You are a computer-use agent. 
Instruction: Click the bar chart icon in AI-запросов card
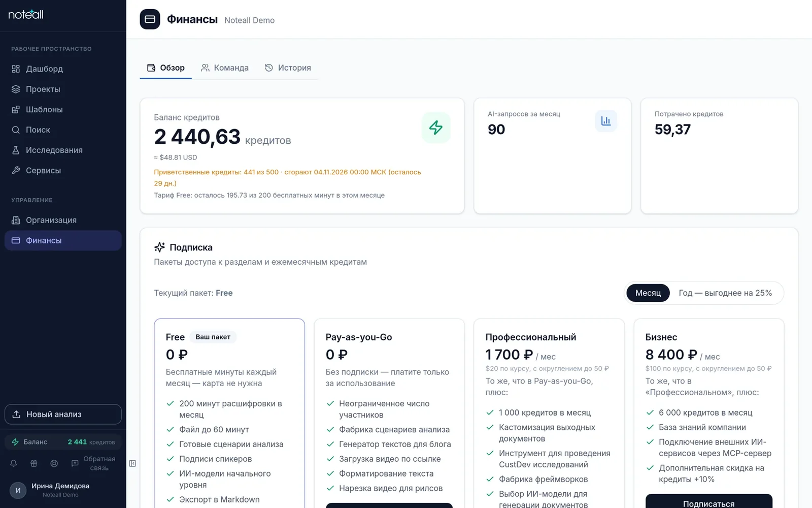[x=606, y=121]
